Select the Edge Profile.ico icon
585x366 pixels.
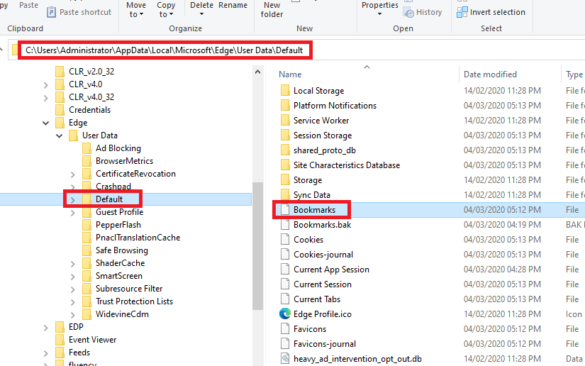click(285, 314)
